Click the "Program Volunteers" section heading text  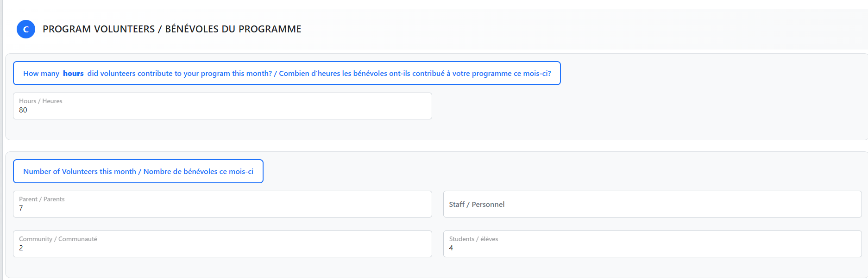pos(99,29)
